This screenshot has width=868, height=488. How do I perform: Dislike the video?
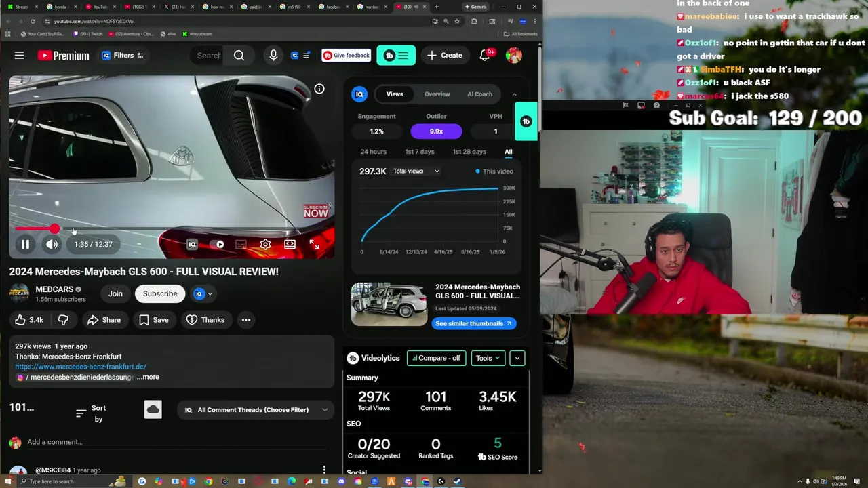[63, 320]
